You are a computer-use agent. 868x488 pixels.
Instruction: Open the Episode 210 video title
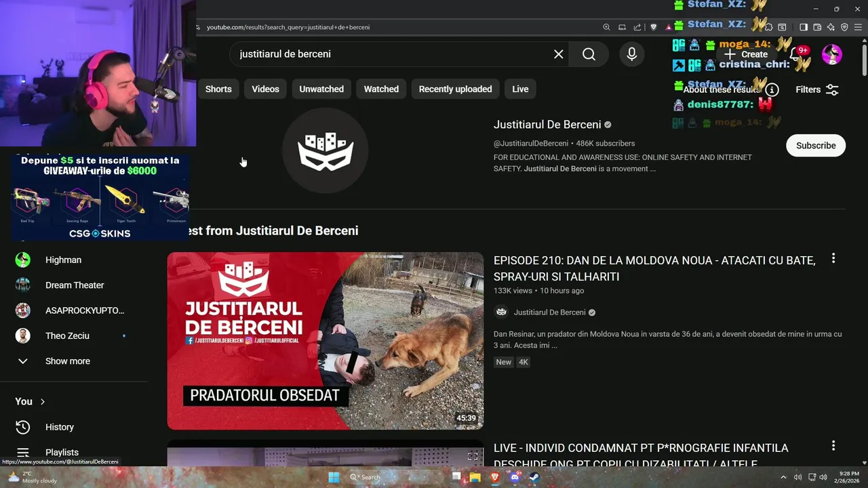click(654, 268)
